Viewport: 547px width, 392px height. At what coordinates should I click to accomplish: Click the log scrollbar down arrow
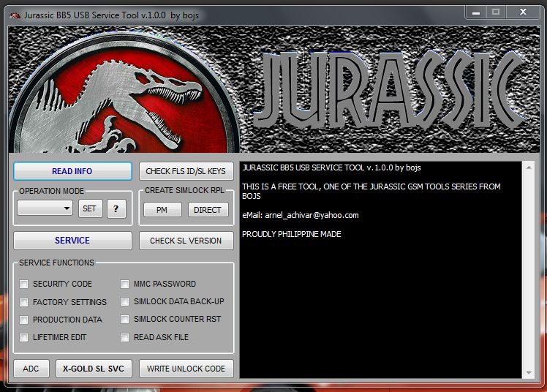(529, 373)
